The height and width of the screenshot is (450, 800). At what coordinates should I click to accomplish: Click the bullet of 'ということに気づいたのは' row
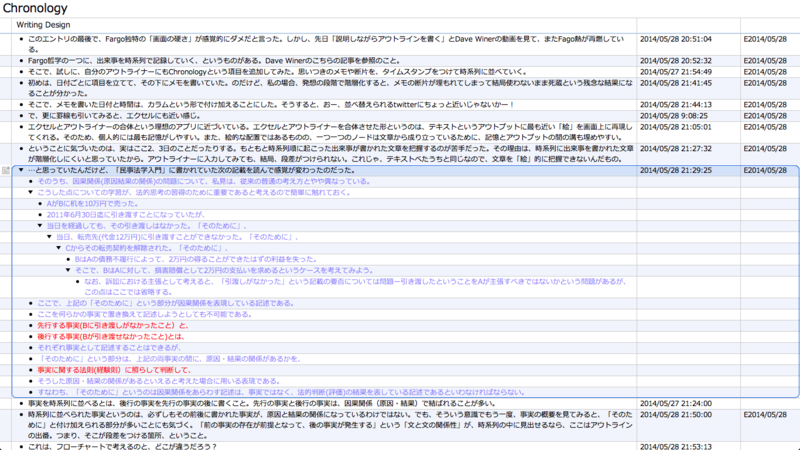21,148
